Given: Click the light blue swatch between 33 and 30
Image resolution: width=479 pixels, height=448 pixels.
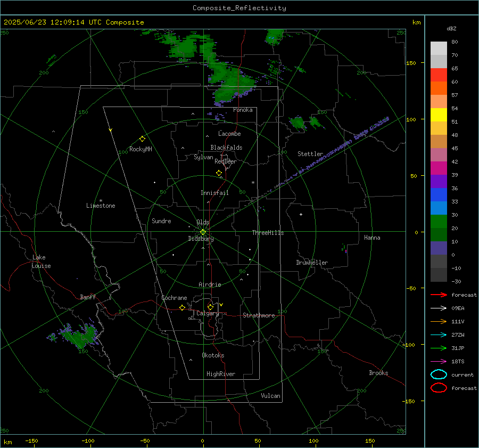Looking at the screenshot, I should 439,208.
